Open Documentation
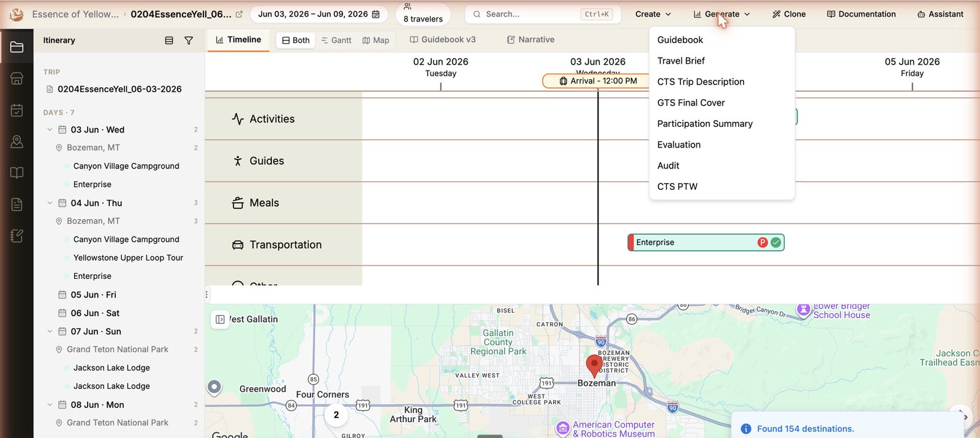This screenshot has height=438, width=980. point(861,14)
